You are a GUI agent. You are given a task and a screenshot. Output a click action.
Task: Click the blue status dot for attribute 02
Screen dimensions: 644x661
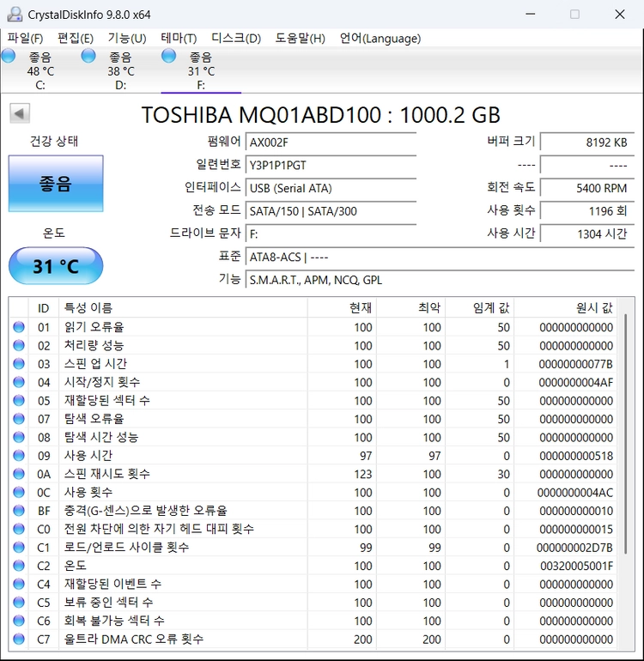point(19,346)
